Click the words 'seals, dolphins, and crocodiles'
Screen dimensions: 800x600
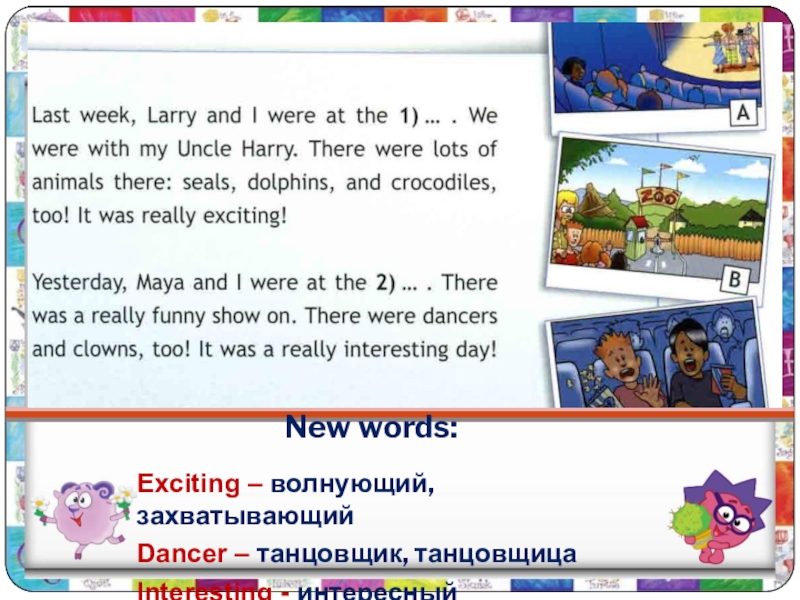click(x=338, y=183)
